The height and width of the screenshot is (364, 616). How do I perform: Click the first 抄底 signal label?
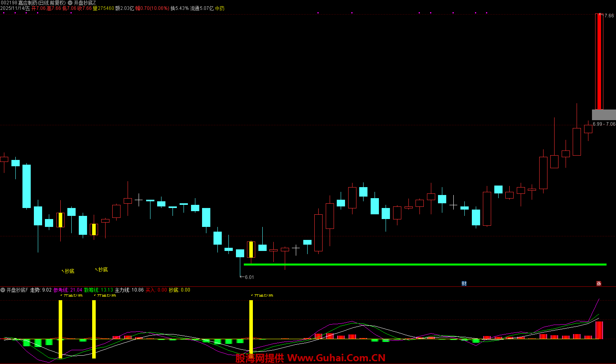[x=69, y=271]
